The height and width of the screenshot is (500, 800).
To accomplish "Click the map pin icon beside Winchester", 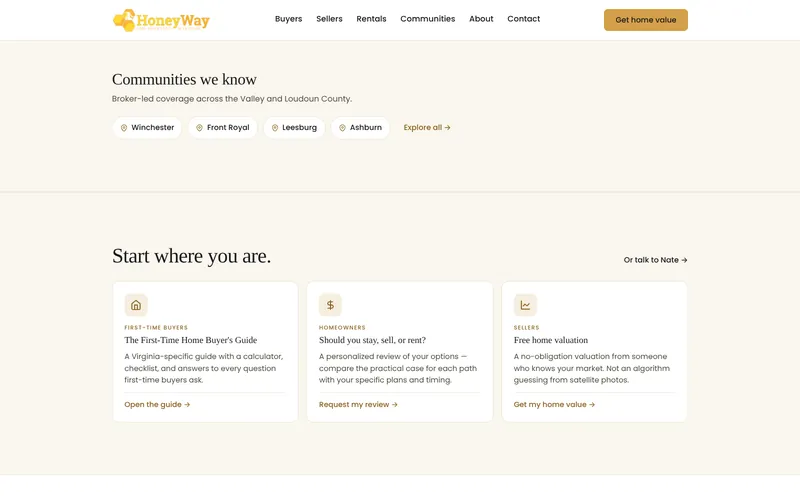I will [x=123, y=128].
